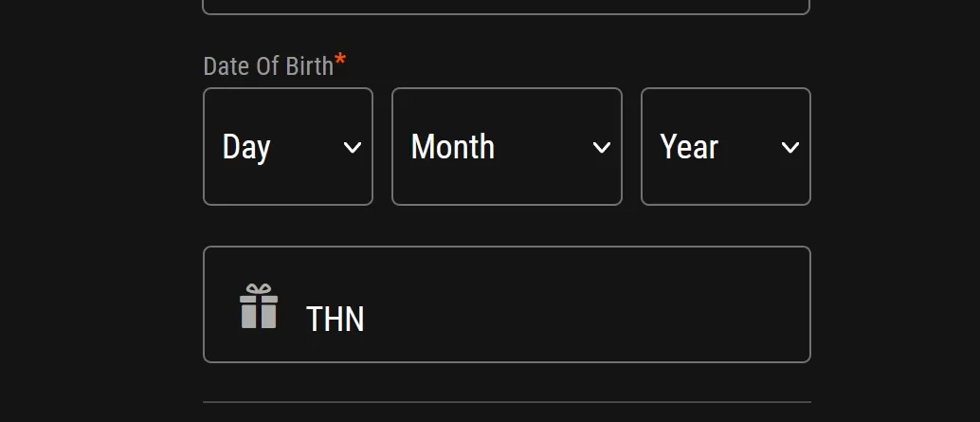
Task: Open the Year dropdown
Action: 726,146
